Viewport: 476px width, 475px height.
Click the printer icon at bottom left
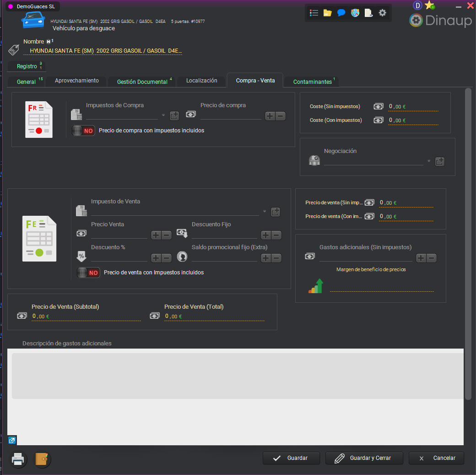tap(18, 459)
